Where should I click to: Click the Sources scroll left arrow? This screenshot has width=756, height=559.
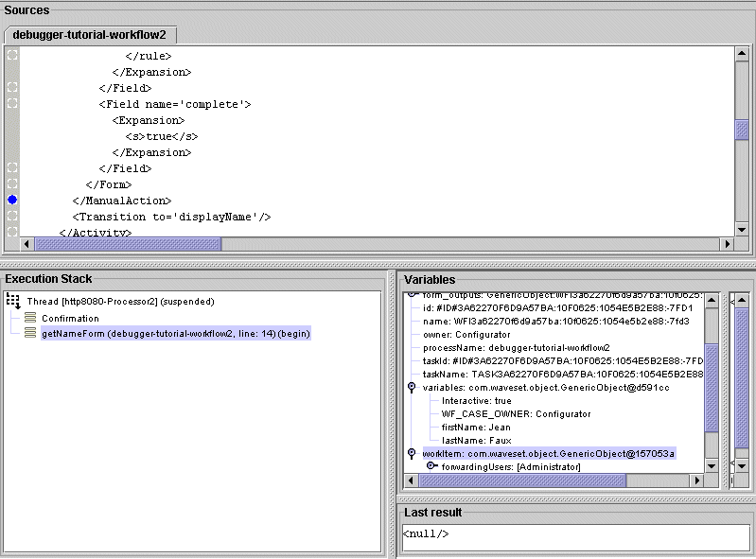coord(26,244)
